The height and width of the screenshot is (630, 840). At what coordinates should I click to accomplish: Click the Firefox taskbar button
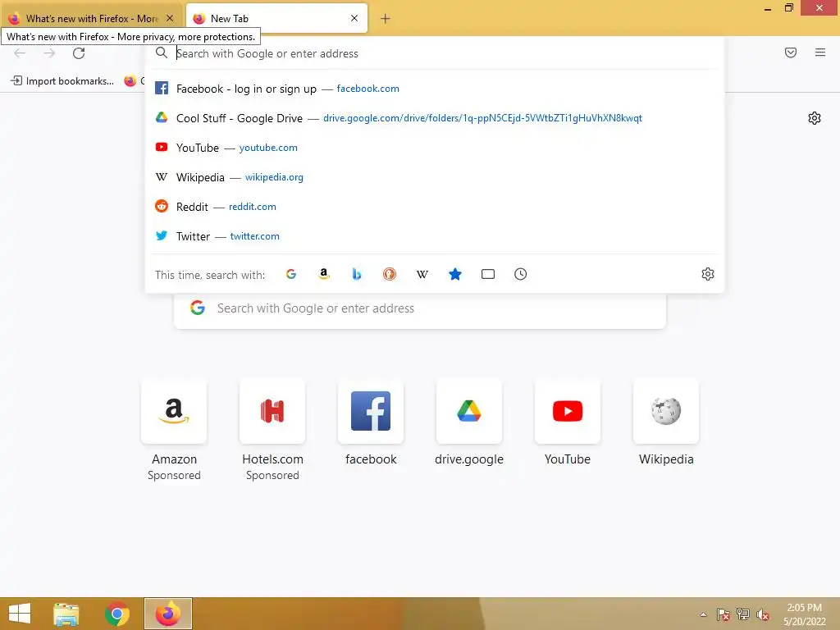(167, 614)
